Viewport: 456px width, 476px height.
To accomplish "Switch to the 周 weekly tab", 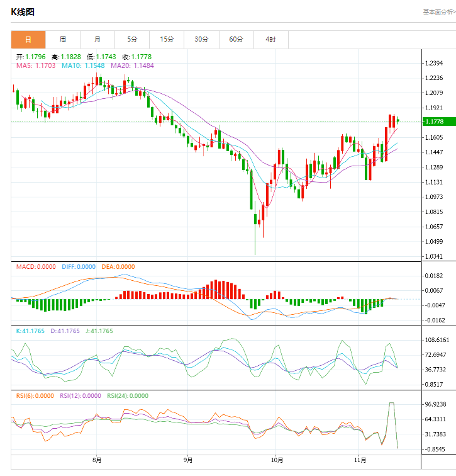I will (x=63, y=40).
